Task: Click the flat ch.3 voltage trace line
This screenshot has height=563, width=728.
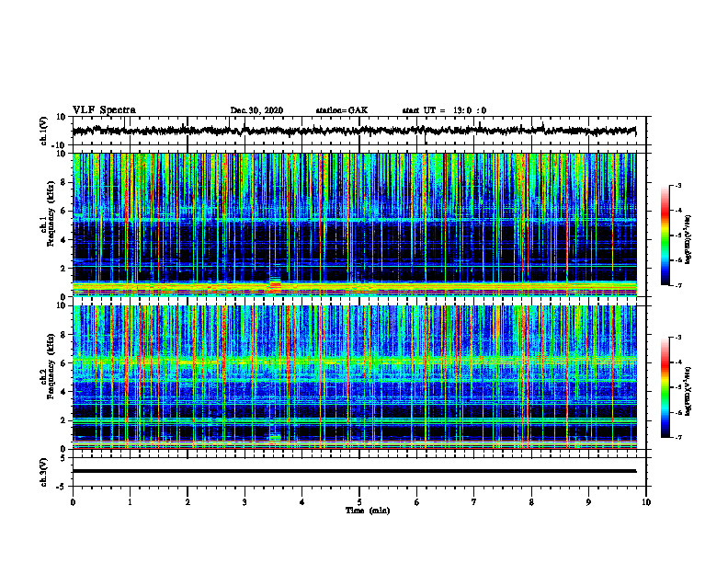Action: (x=354, y=471)
